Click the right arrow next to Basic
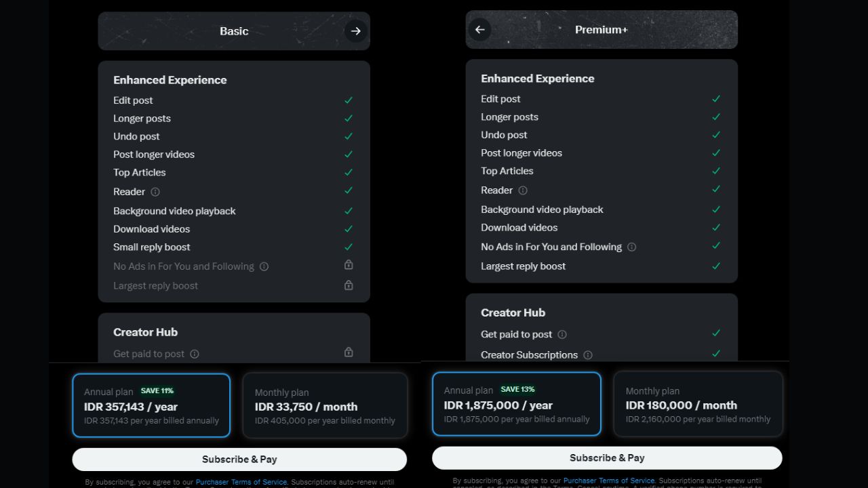868x488 pixels. pos(355,31)
